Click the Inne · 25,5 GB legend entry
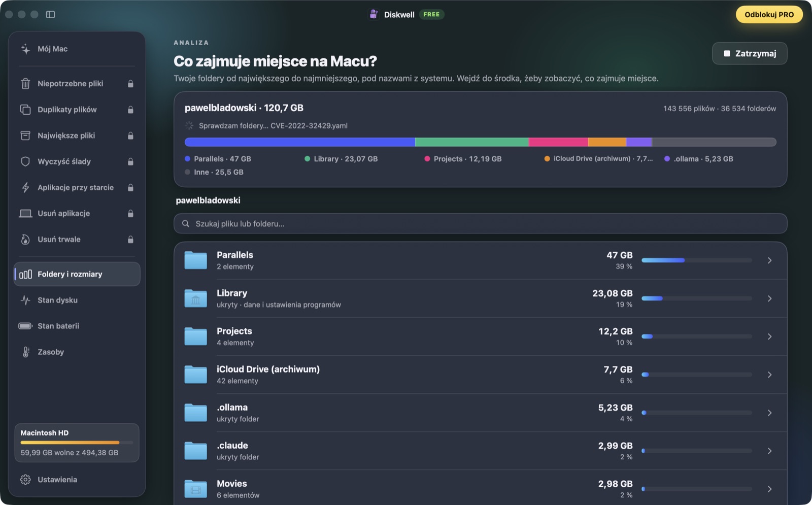 214,172
